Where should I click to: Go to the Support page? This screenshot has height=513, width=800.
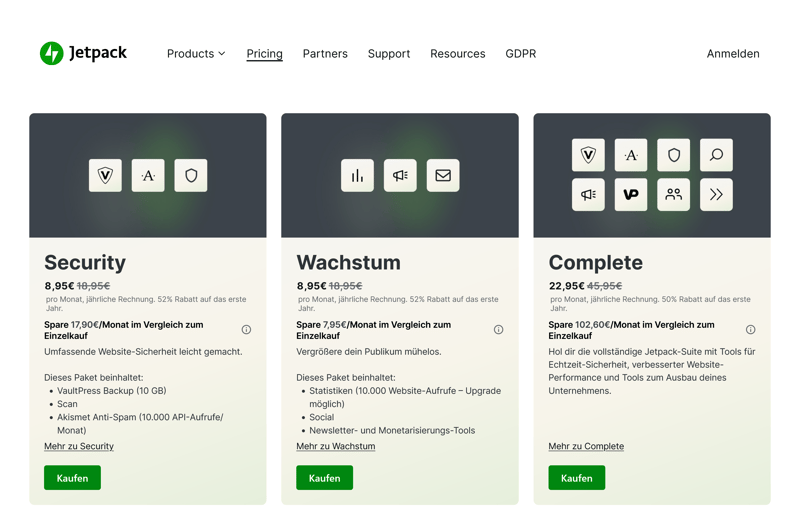pyautogui.click(x=388, y=54)
